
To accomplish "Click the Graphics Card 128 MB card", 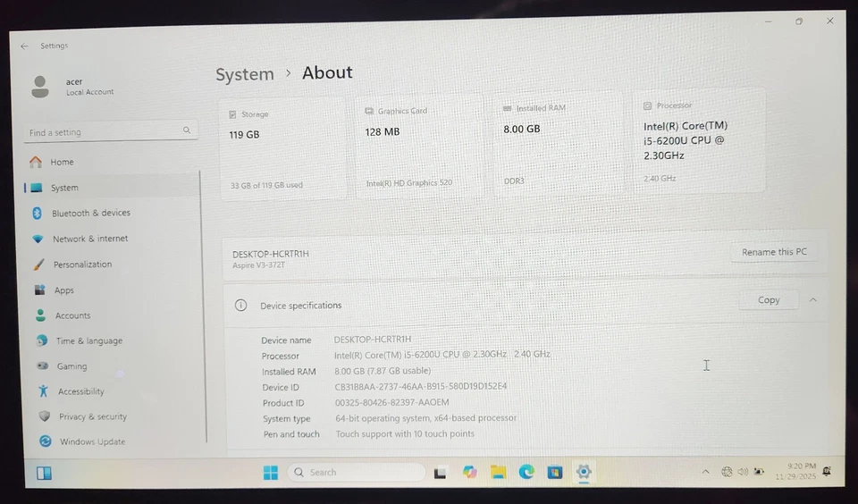I will tap(419, 147).
